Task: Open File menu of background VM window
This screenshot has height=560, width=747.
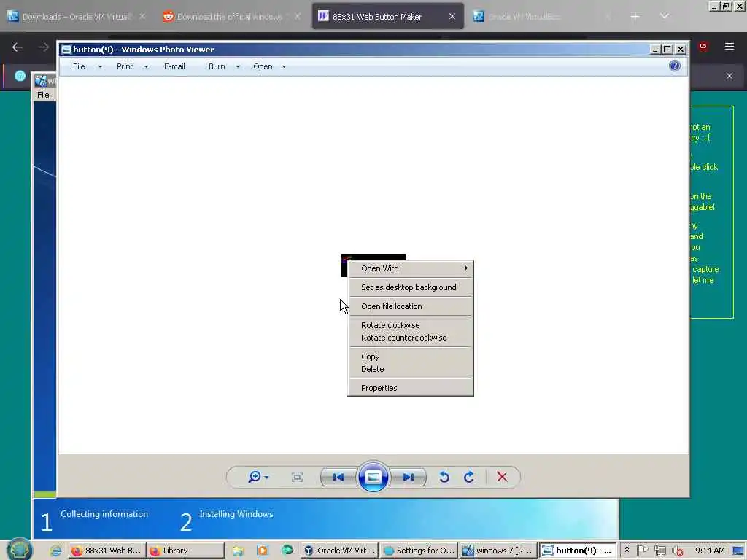Action: click(x=43, y=95)
